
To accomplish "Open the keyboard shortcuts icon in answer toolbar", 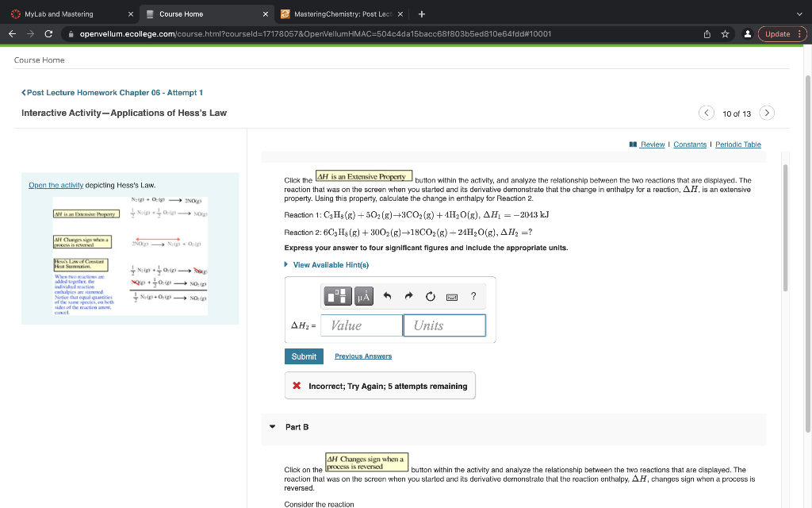I will pos(451,296).
